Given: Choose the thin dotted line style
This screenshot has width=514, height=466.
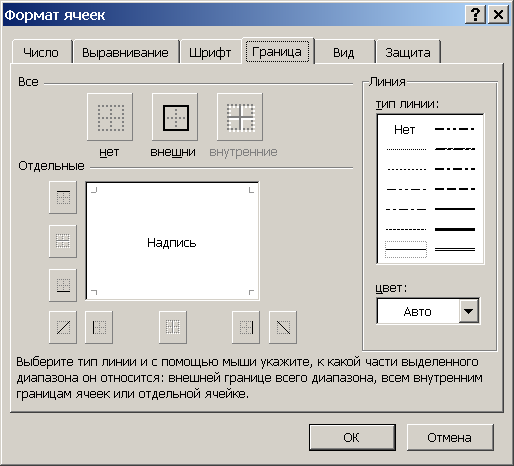Looking at the screenshot, I should click(406, 169).
